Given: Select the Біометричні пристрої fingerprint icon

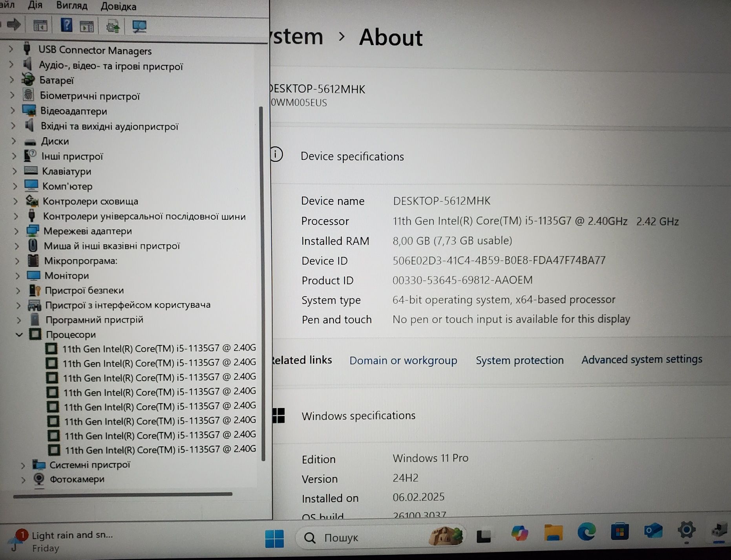Looking at the screenshot, I should [x=28, y=95].
